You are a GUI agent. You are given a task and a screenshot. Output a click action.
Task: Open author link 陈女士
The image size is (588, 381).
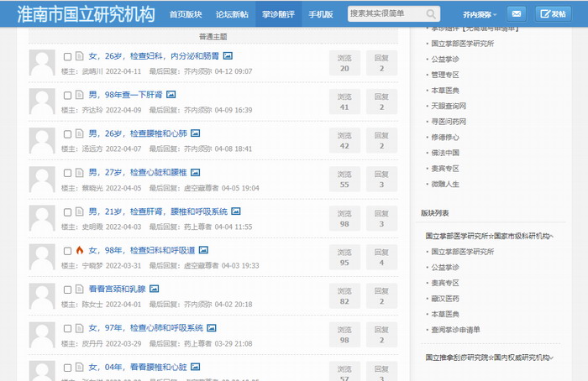[x=92, y=305]
